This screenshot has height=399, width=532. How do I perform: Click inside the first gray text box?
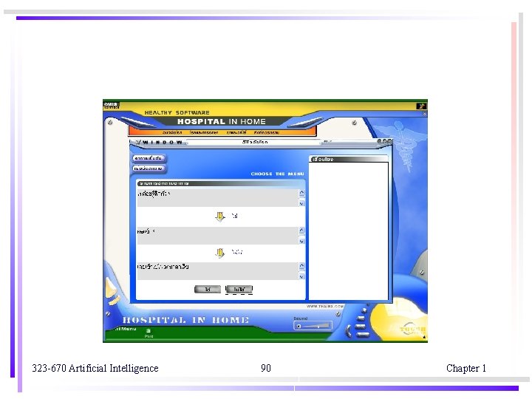click(217, 198)
